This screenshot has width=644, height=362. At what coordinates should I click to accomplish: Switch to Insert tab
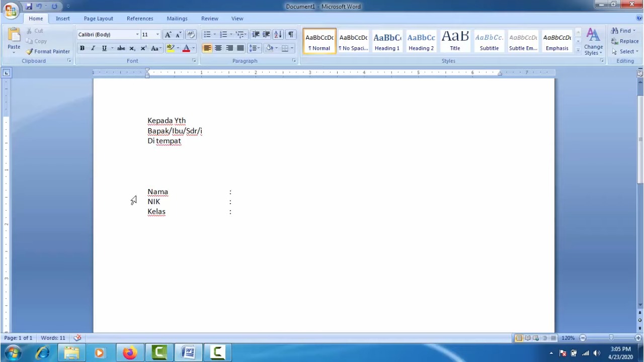coord(63,19)
